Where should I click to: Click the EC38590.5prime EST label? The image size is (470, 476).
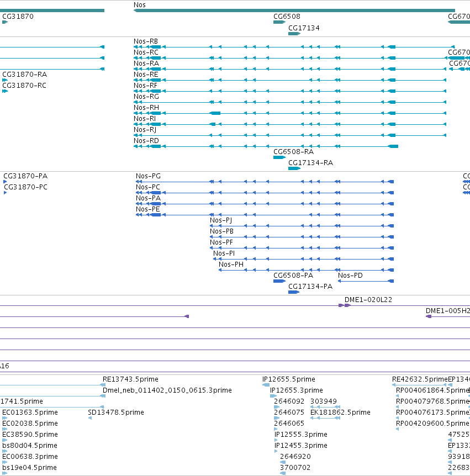click(30, 435)
